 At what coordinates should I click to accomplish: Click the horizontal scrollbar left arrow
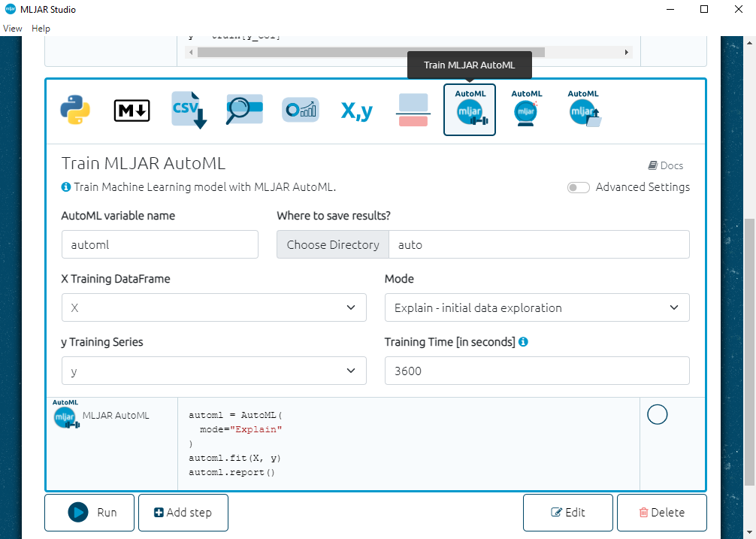[x=192, y=52]
